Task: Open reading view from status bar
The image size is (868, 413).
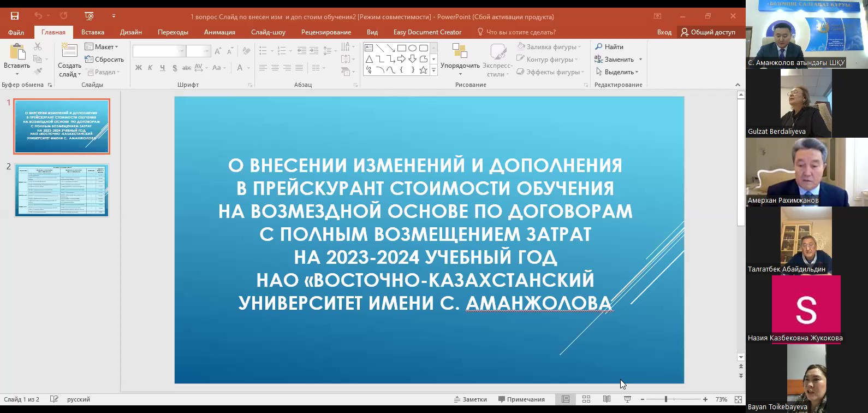Action: point(607,399)
